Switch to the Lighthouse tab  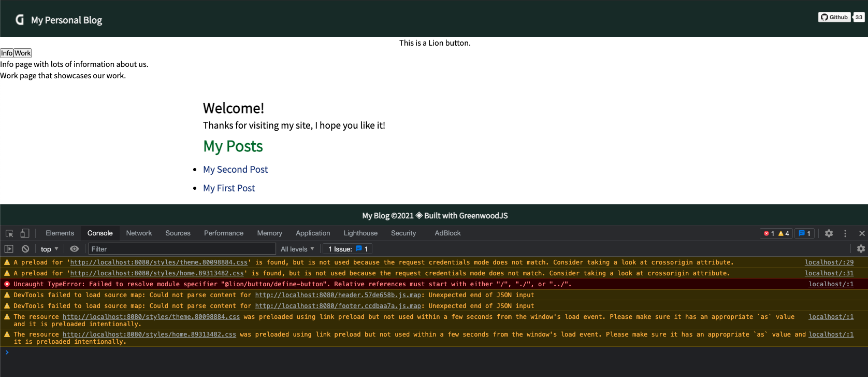click(360, 233)
